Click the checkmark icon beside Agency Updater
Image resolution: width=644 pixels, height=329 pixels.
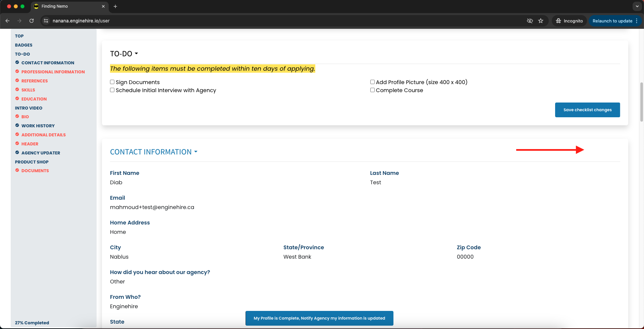tap(17, 152)
